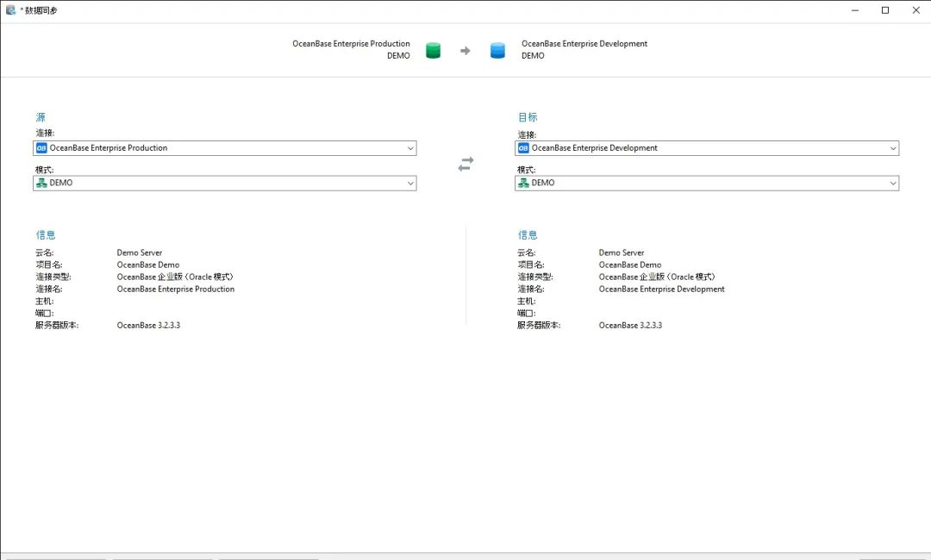The width and height of the screenshot is (931, 560).
Task: Minimize the data sync window
Action: 855,10
